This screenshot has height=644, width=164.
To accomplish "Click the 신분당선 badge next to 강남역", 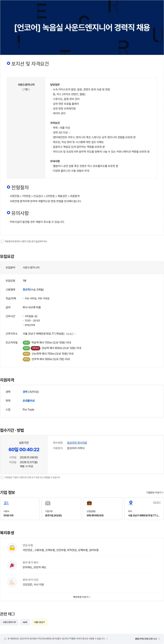I will point(36,348).
